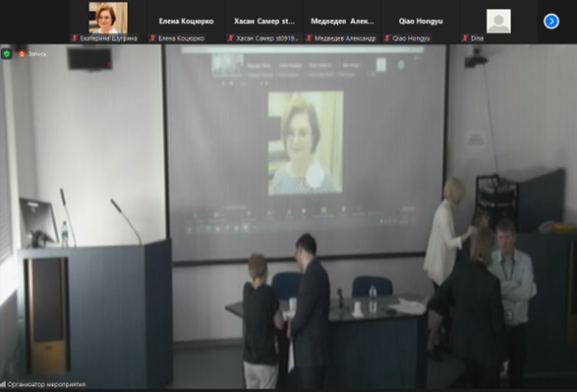Click the Организатор мероприятия name label
The height and width of the screenshot is (392, 577).
point(46,384)
